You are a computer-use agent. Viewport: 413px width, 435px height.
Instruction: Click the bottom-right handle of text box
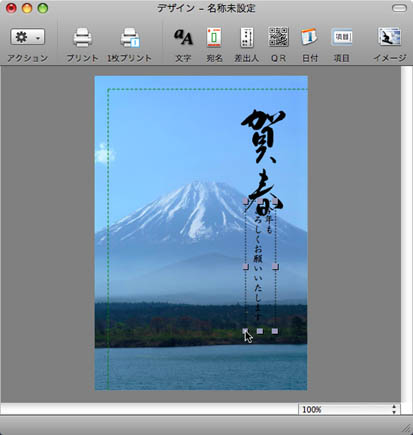275,331
